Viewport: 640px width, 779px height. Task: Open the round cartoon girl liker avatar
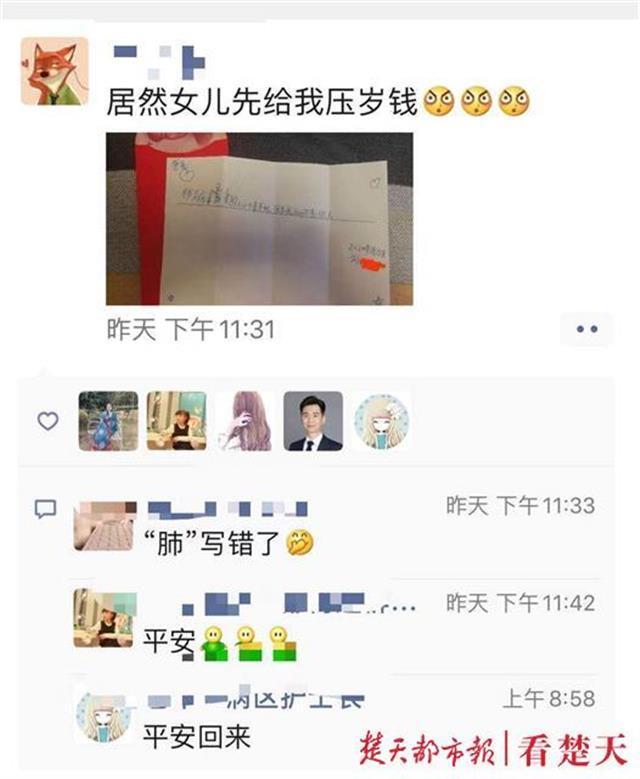point(381,421)
